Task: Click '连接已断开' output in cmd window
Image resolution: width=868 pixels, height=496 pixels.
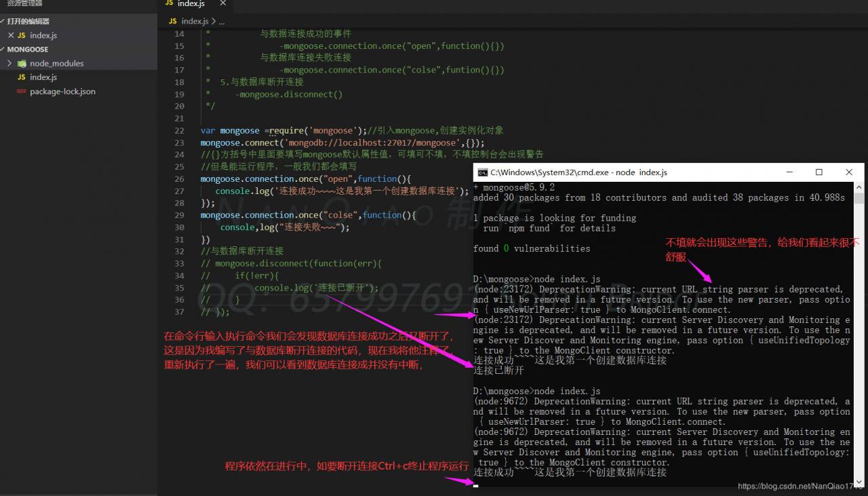Action: (498, 370)
